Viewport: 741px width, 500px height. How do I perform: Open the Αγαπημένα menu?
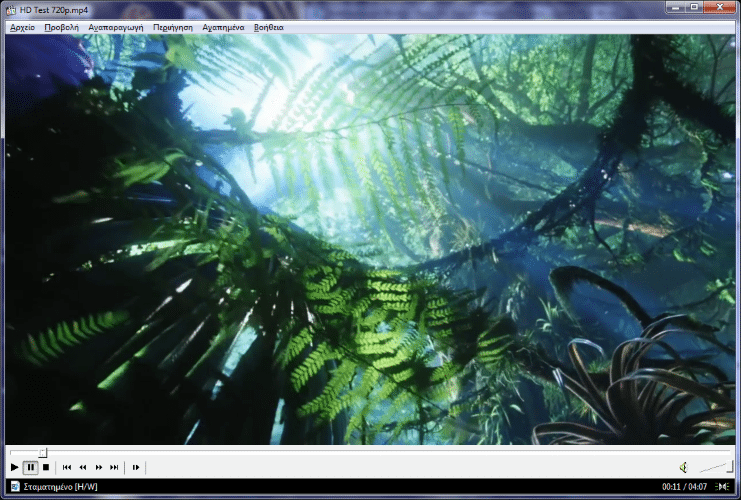tap(223, 27)
